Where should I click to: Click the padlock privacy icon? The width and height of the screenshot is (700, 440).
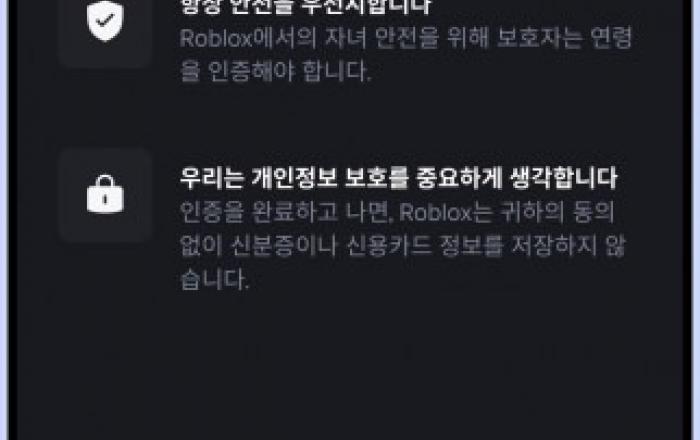point(105,195)
